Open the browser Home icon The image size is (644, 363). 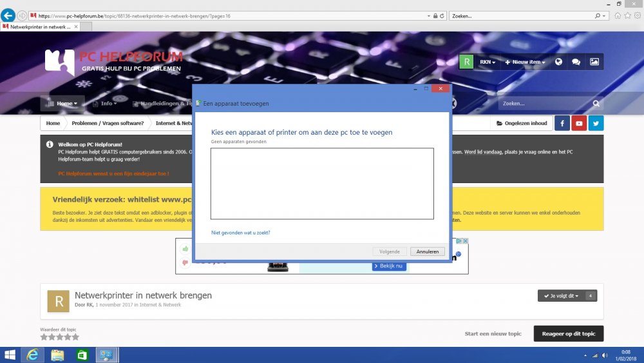point(618,15)
